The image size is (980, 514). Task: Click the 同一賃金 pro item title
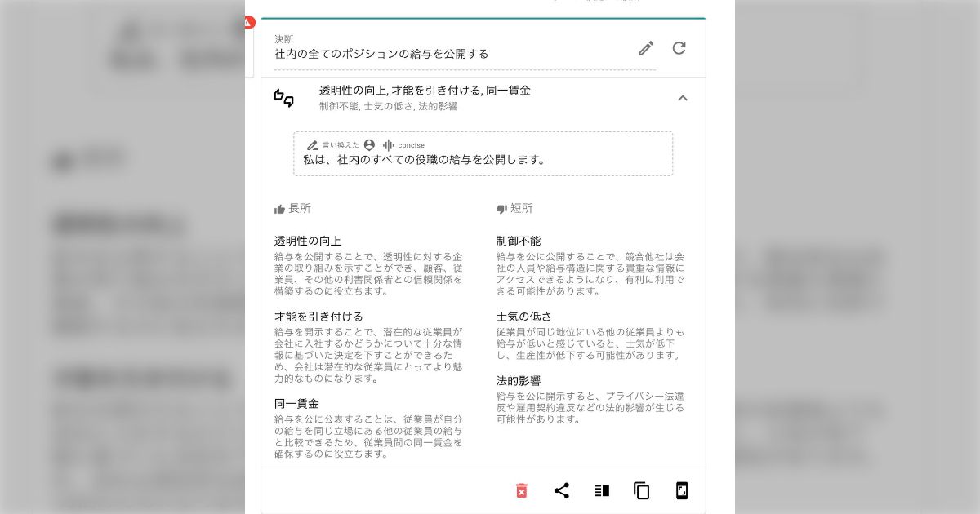[x=296, y=404]
